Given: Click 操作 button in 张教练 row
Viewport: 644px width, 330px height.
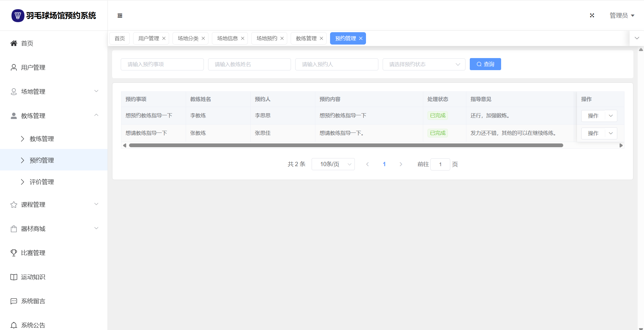Looking at the screenshot, I should pos(593,133).
